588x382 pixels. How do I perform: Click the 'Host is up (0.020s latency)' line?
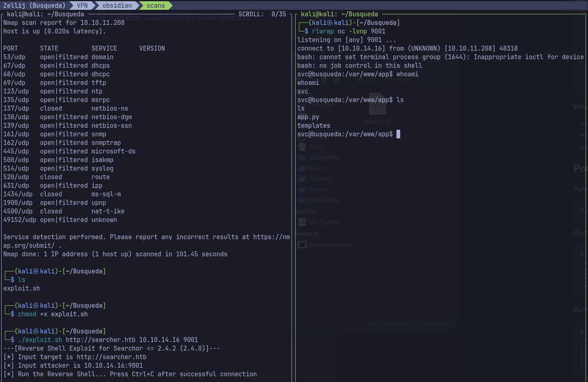point(54,31)
